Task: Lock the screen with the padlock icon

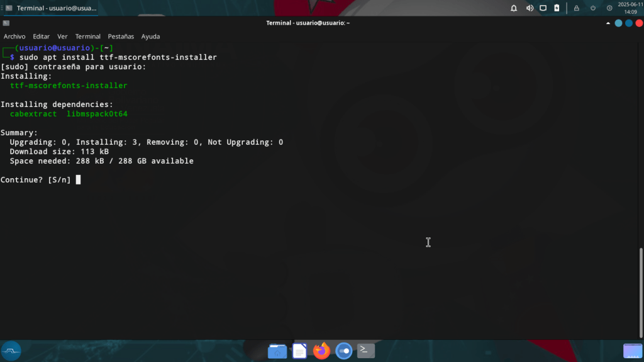Action: [576, 8]
